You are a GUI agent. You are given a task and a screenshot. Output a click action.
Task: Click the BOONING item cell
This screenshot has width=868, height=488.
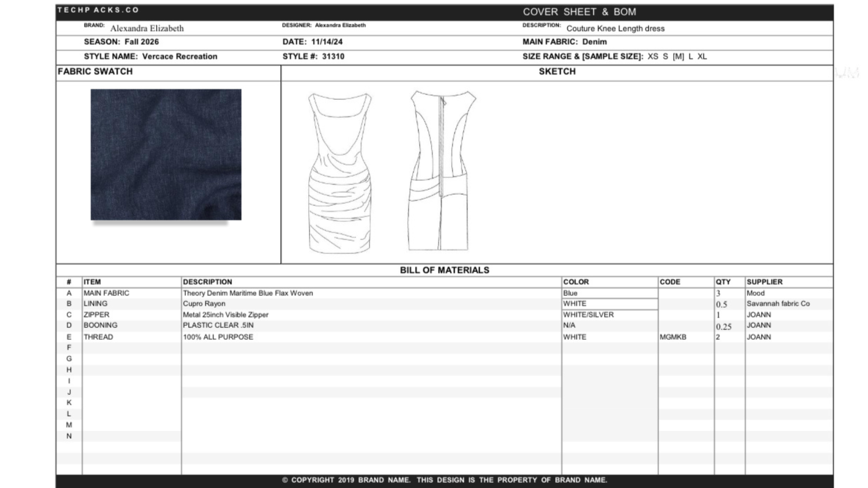point(100,325)
